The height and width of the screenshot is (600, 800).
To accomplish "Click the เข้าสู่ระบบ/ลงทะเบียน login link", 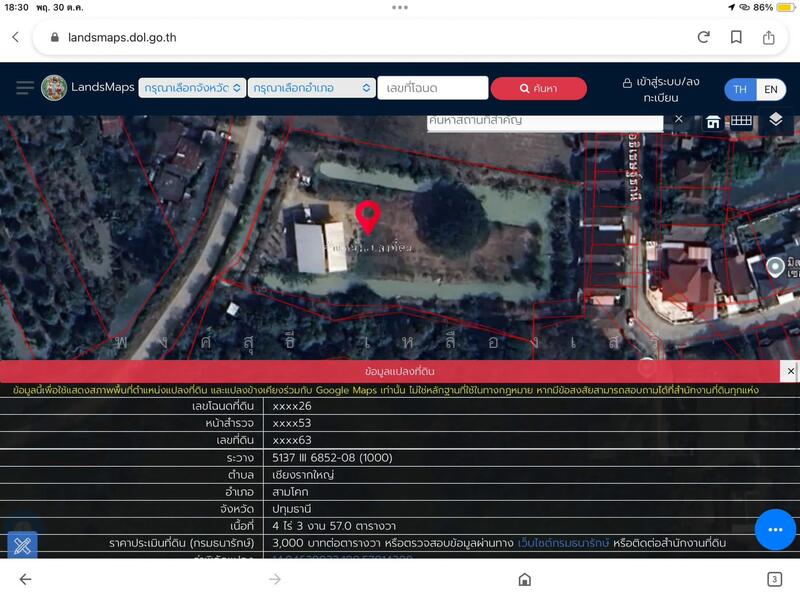I will (x=660, y=90).
